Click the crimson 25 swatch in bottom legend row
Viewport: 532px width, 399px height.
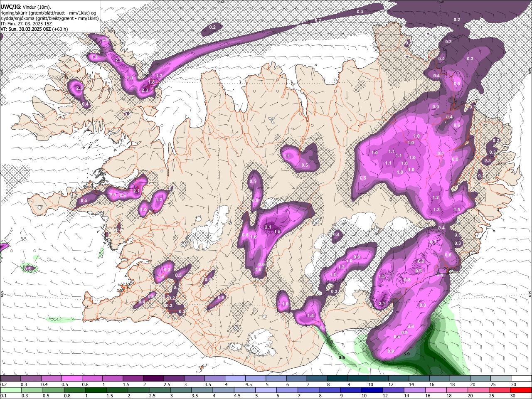point(499,390)
